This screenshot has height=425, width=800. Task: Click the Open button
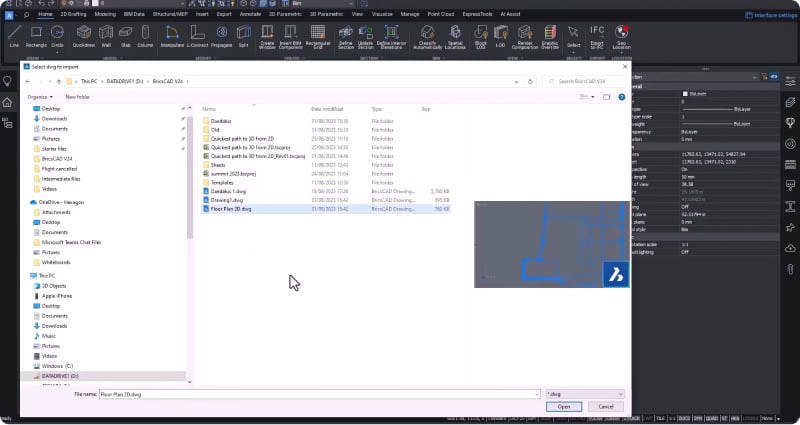coord(564,407)
